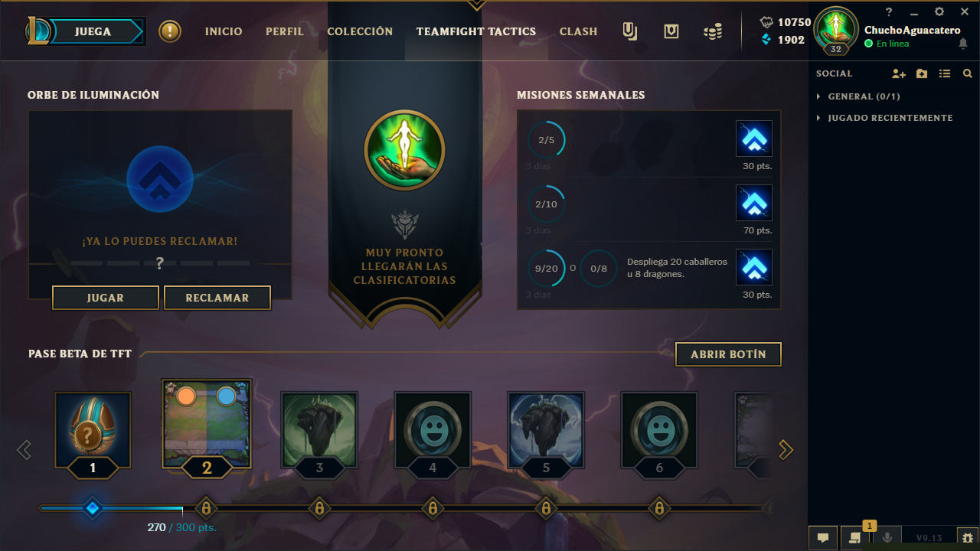
Task: Open the Collection crafting icon beside Loot
Action: pyautogui.click(x=629, y=31)
